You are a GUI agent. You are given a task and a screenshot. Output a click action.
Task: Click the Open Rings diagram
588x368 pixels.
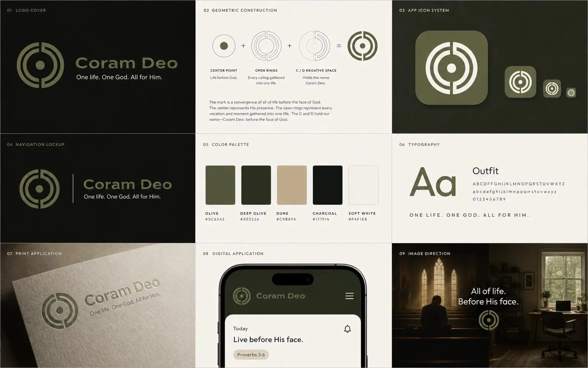click(266, 46)
